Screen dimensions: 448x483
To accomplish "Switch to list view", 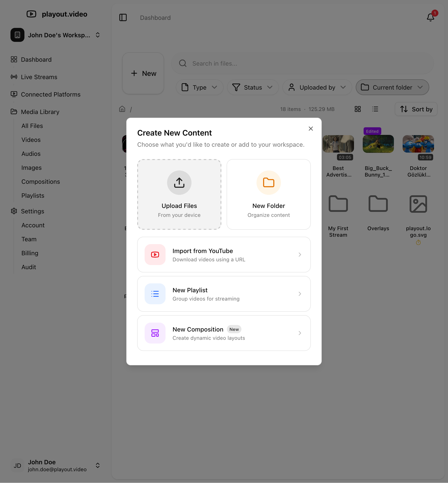I will (x=375, y=109).
